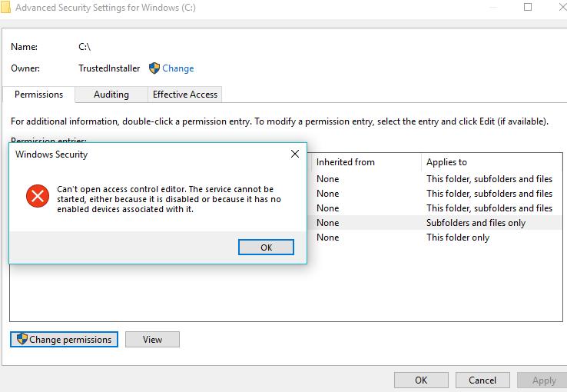The image size is (567, 392).
Task: Click the greyed-out Apply button
Action: (543, 380)
